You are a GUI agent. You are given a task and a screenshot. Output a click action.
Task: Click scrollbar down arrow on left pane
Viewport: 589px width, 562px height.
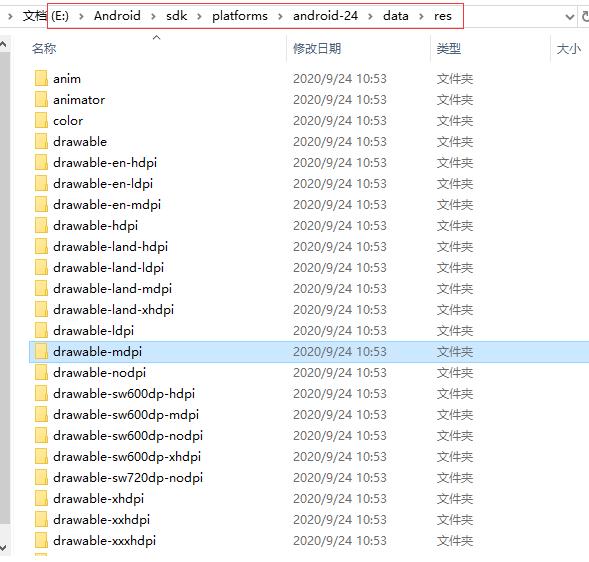tap(3, 547)
